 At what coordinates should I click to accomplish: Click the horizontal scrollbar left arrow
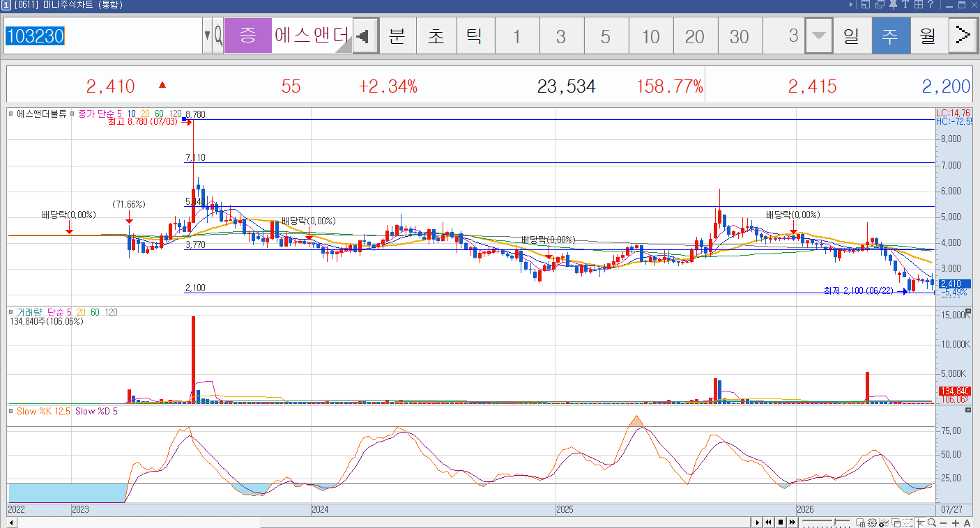pos(11,522)
